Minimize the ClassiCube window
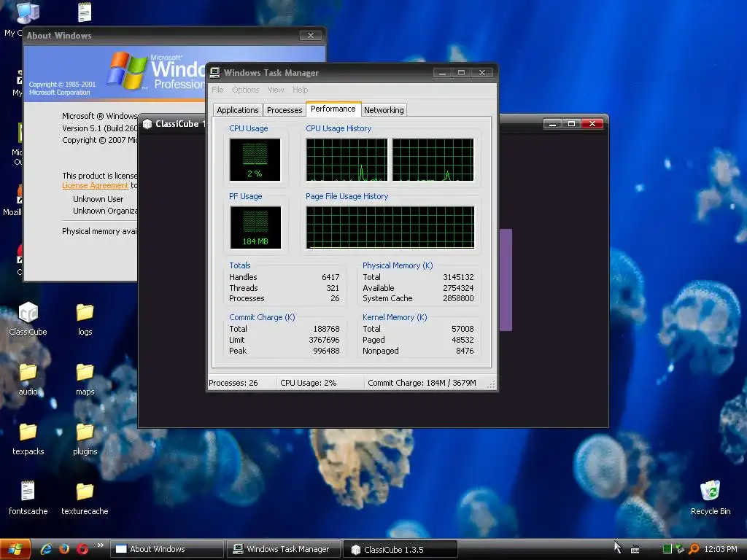This screenshot has width=747, height=560. point(552,124)
